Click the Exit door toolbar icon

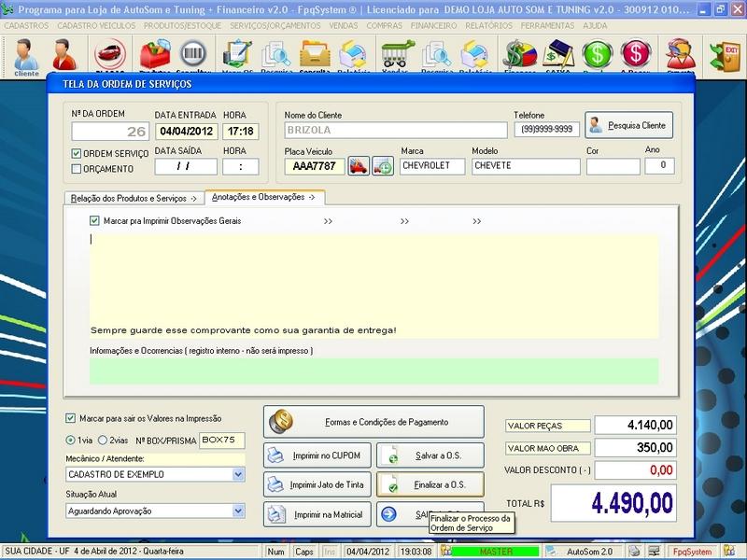(725, 56)
